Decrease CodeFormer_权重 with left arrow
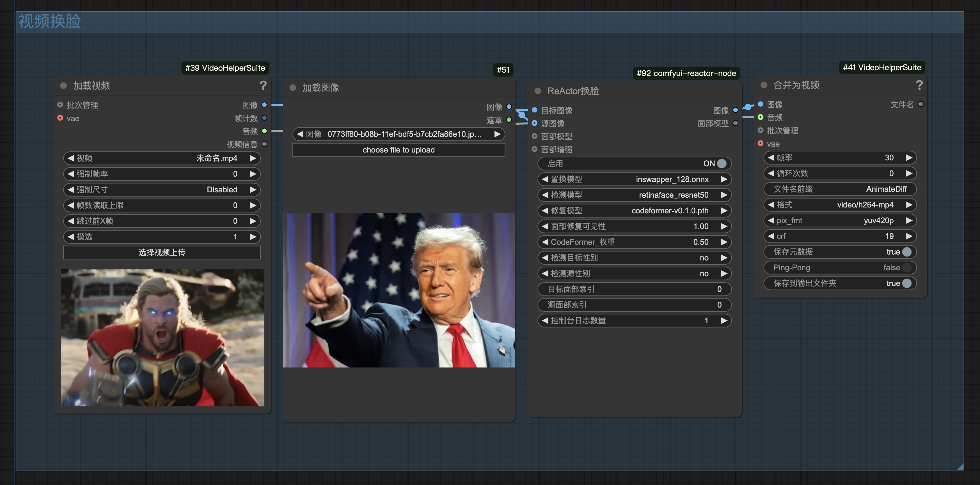The width and height of the screenshot is (980, 485). tap(545, 242)
